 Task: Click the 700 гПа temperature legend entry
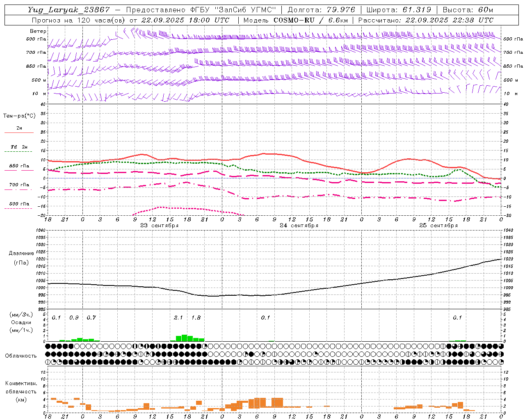19,185
